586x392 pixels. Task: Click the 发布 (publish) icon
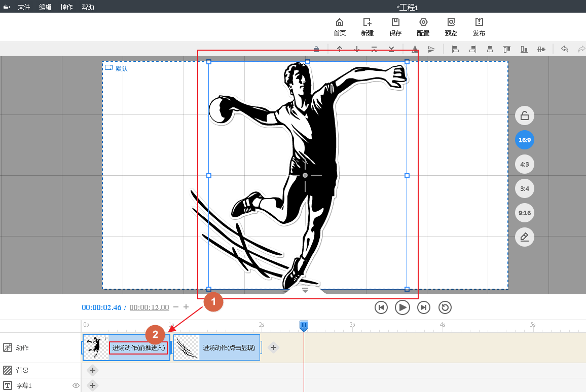pyautogui.click(x=479, y=27)
